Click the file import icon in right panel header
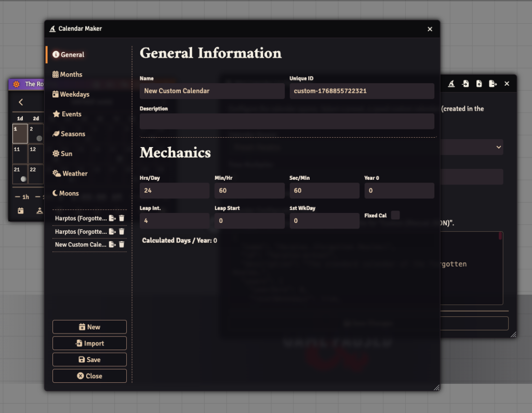 [465, 84]
